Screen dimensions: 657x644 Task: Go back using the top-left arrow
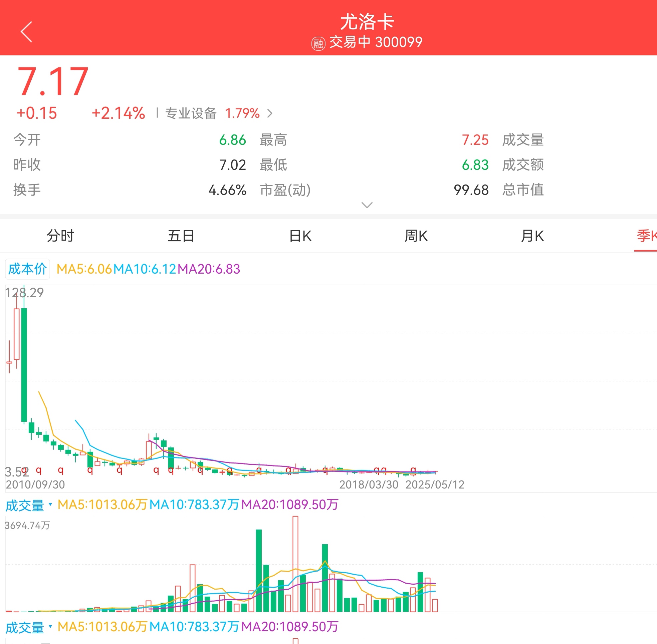(26, 32)
